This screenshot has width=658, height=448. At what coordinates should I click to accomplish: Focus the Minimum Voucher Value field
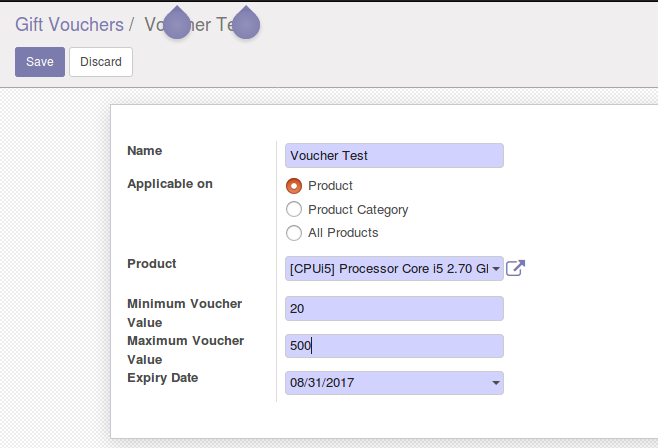click(394, 309)
